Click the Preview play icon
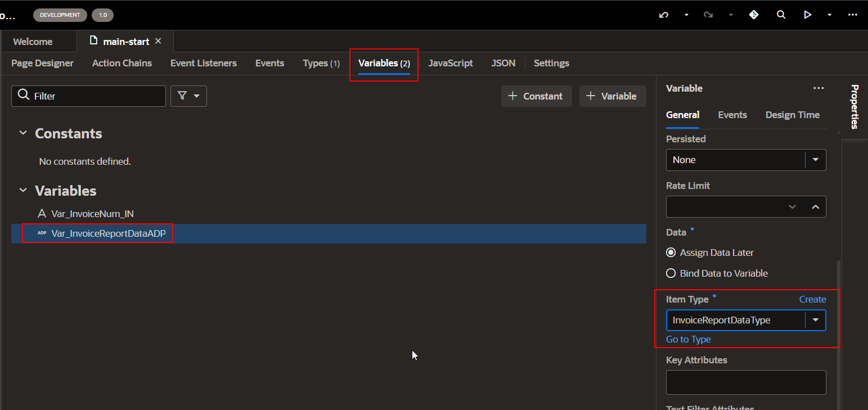Viewport: 868px width, 410px height. click(808, 15)
